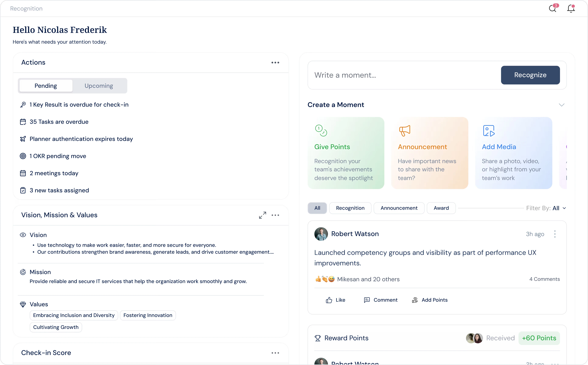The width and height of the screenshot is (588, 365).
Task: Collapse the Create a Moment section chevron
Action: pos(562,105)
